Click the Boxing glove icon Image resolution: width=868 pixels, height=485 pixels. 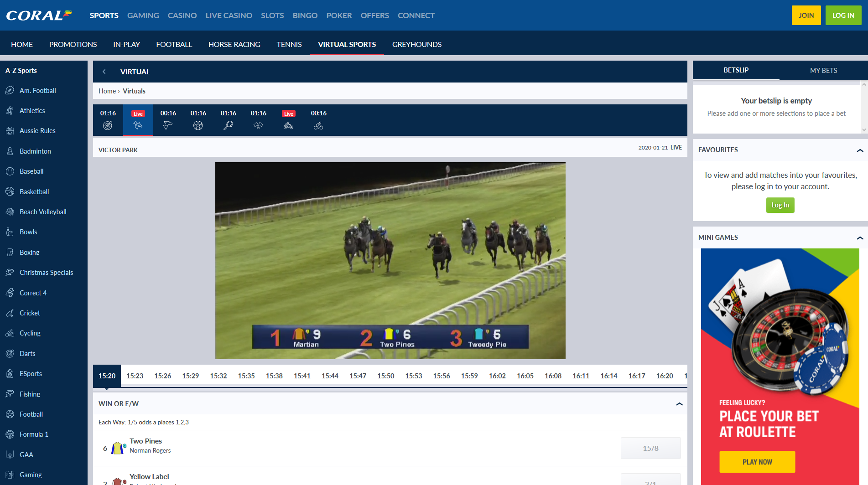coord(10,252)
